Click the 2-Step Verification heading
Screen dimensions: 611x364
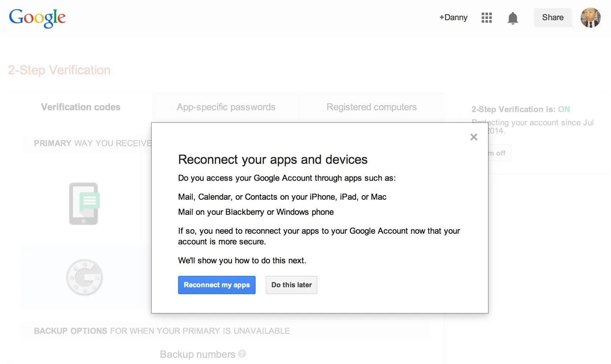click(59, 70)
